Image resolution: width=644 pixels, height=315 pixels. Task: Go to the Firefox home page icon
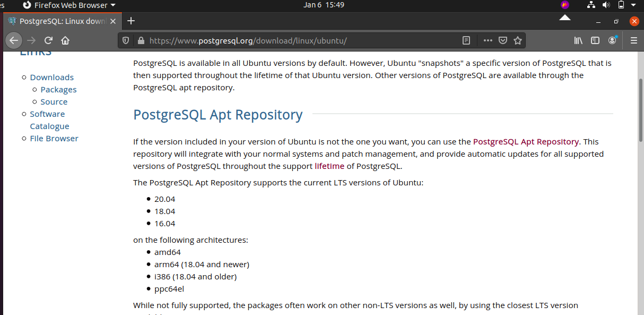click(65, 40)
